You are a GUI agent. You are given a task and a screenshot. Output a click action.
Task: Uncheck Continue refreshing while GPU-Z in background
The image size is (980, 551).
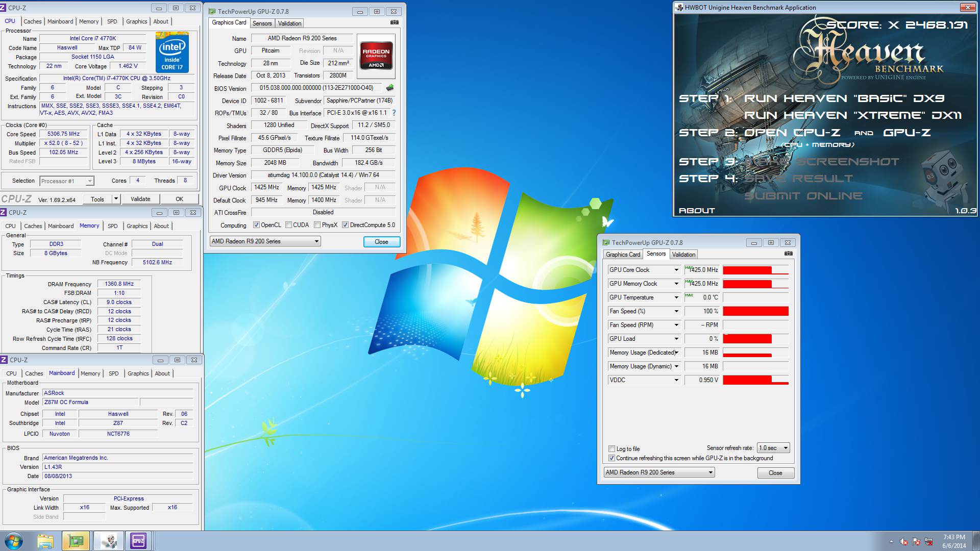point(612,458)
